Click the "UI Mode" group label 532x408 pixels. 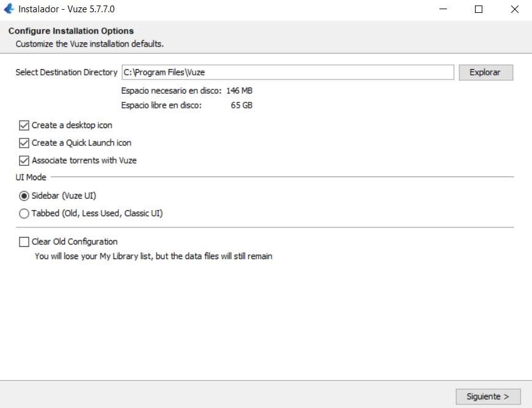tap(31, 177)
